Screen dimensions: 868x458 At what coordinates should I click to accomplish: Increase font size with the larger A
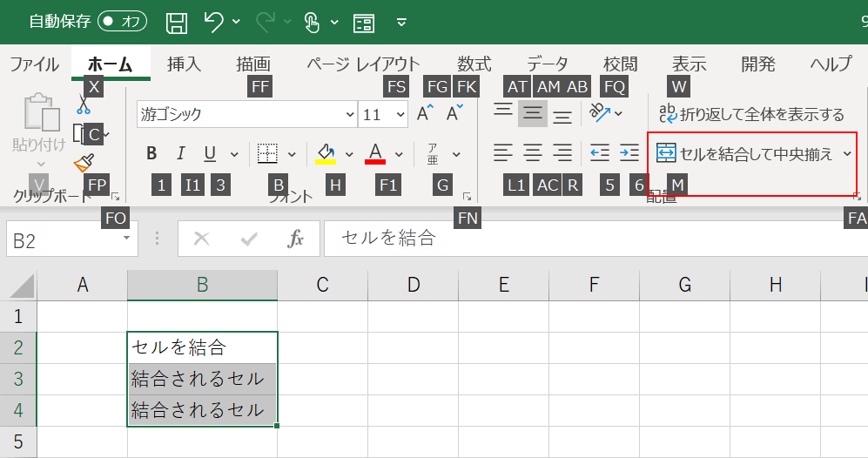(426, 113)
